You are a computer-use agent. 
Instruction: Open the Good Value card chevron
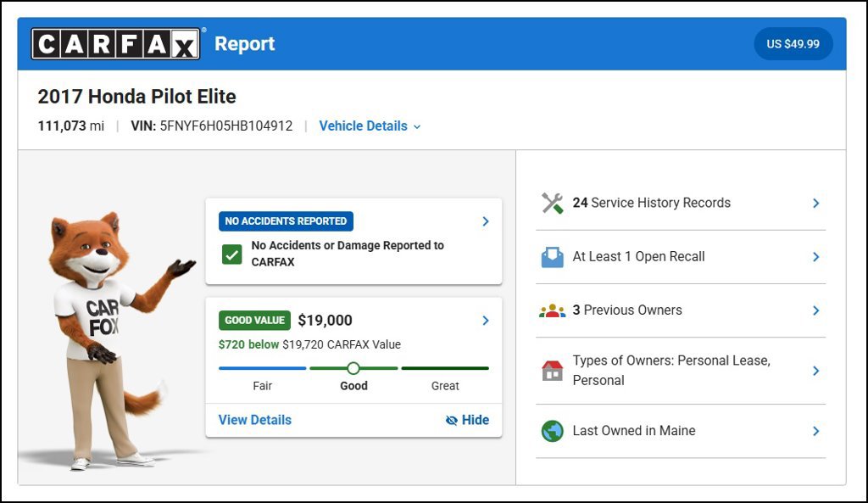click(x=486, y=321)
